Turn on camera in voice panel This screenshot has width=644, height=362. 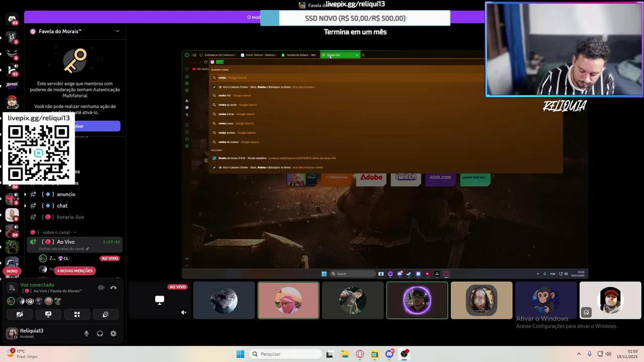(x=20, y=314)
